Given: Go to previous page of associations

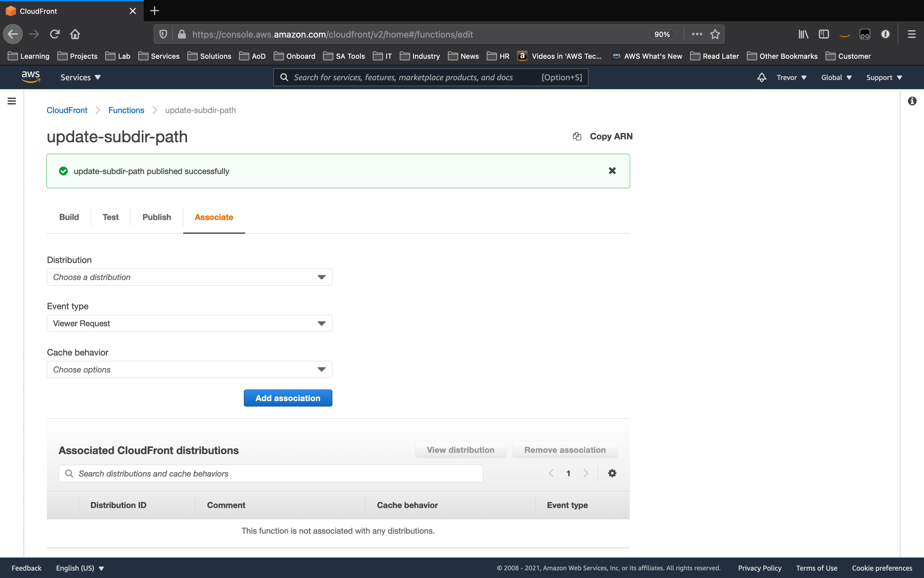Looking at the screenshot, I should [551, 473].
